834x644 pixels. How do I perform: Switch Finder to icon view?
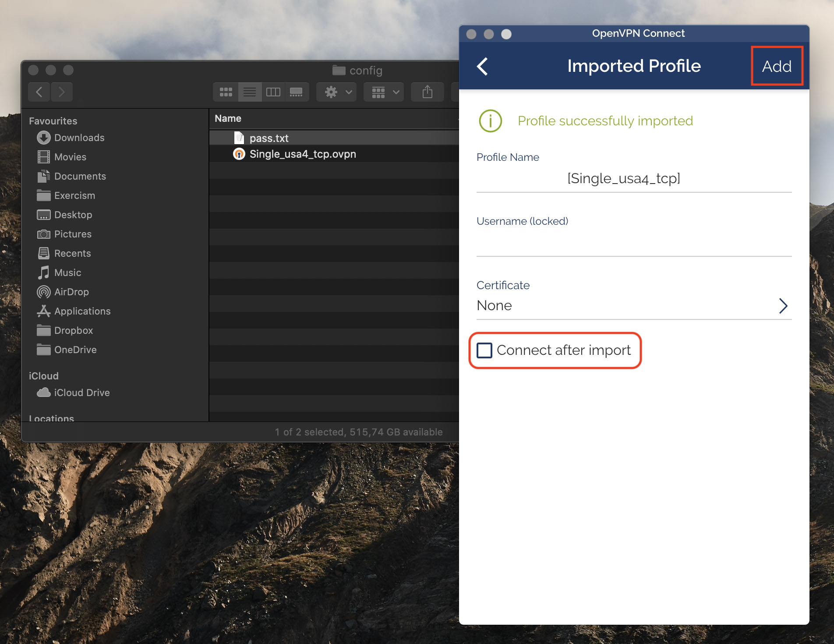coord(225,92)
